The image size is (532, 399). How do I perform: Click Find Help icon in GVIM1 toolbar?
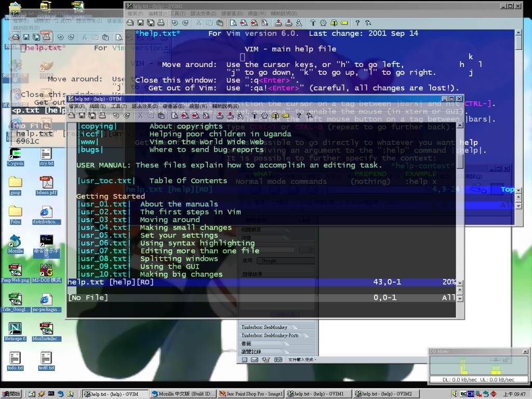pos(368,23)
